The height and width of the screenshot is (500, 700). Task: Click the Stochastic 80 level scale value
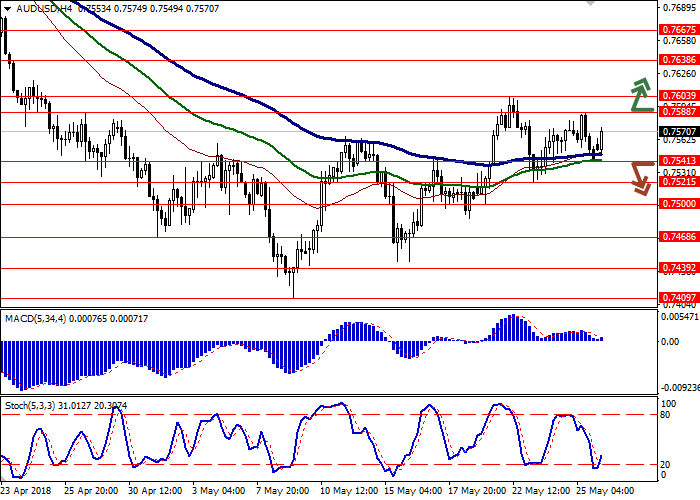point(668,386)
